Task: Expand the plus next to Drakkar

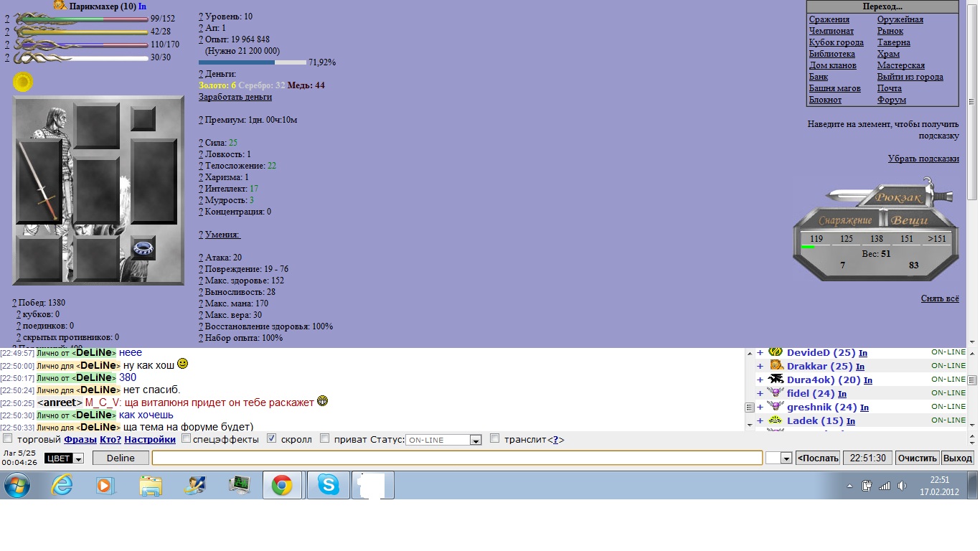Action: [x=760, y=366]
